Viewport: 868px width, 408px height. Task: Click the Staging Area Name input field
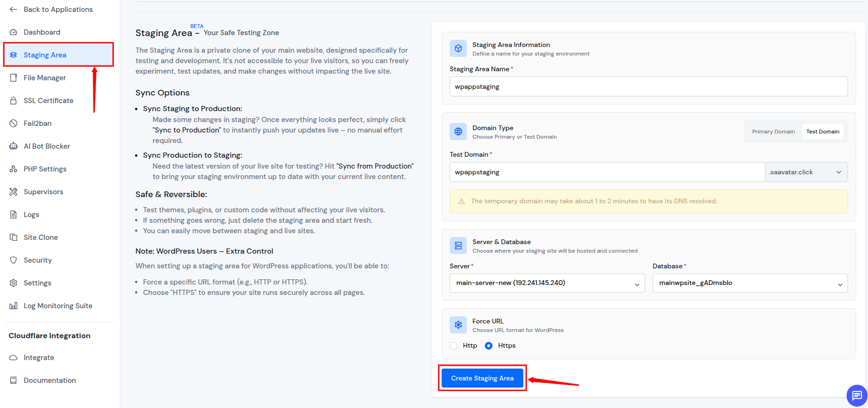648,86
